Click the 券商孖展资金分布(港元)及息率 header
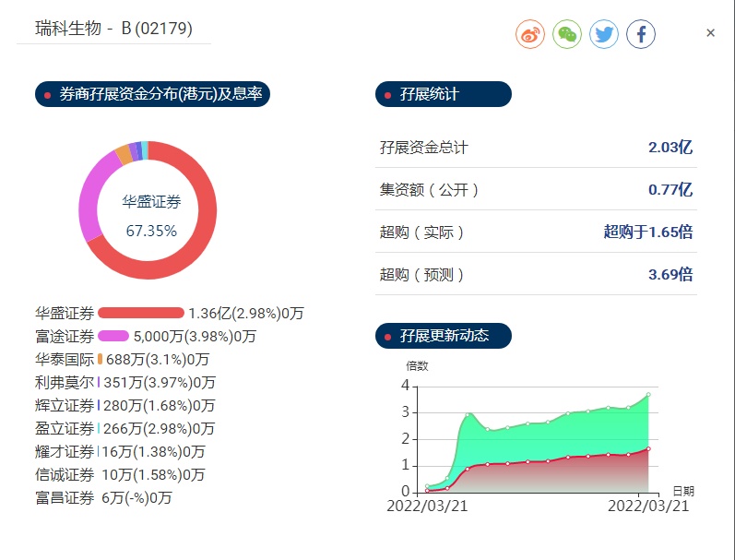 pos(152,94)
